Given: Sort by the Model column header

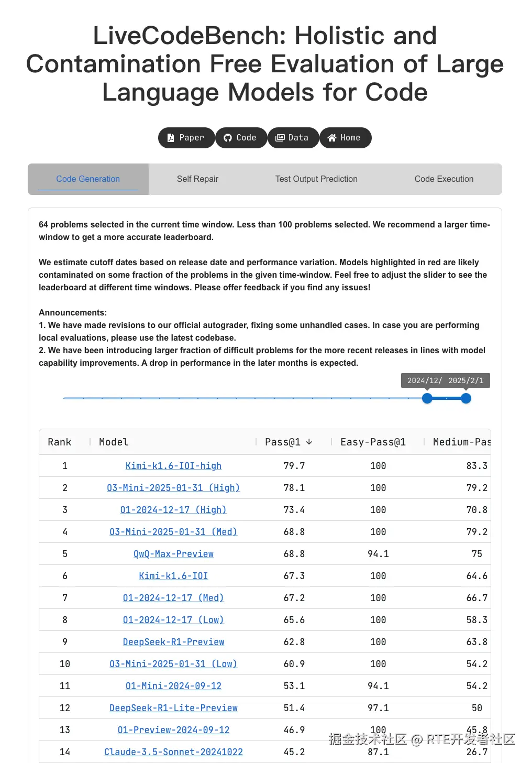Looking at the screenshot, I should click(114, 442).
